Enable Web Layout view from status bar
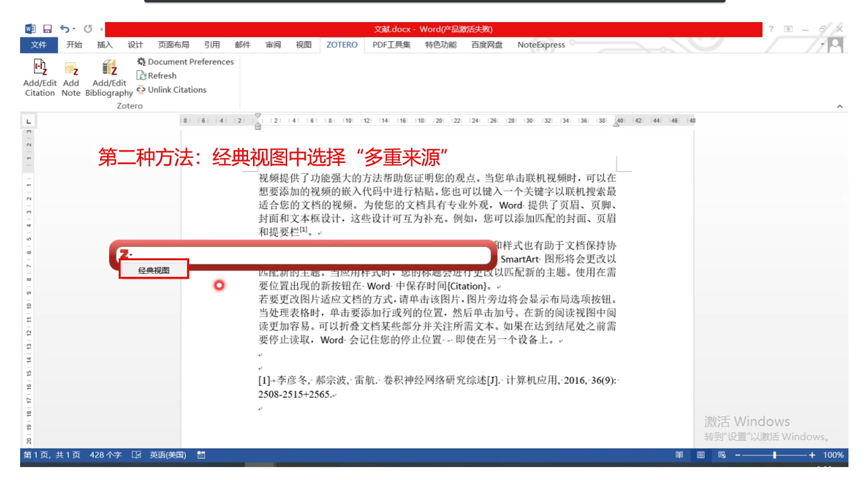 (722, 454)
